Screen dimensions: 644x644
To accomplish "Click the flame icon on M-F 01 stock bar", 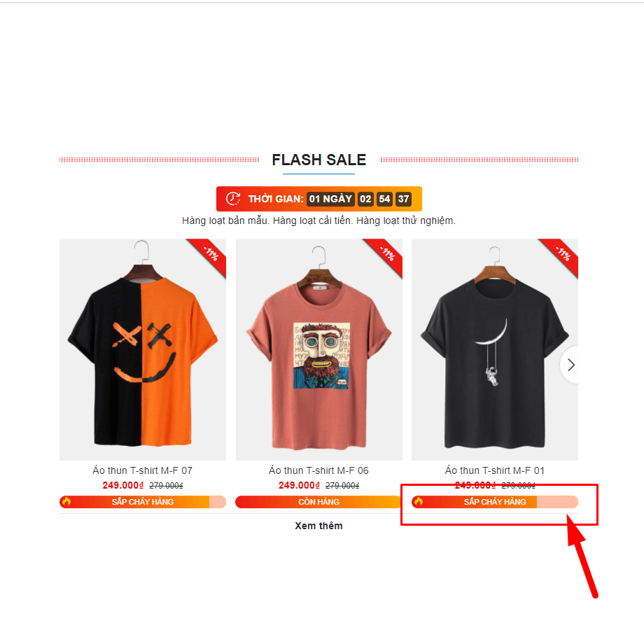I will pyautogui.click(x=419, y=501).
